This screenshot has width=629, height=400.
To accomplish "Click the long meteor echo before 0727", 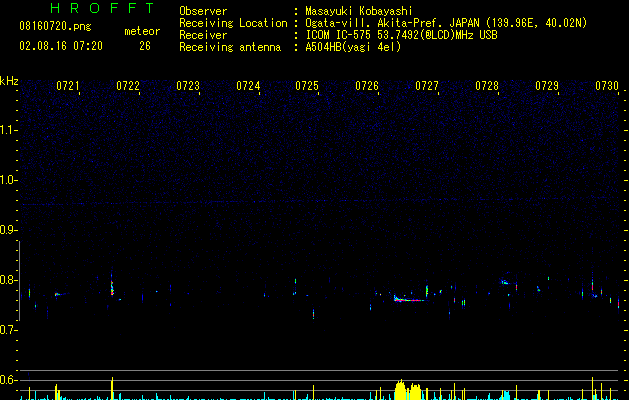I will click(408, 298).
